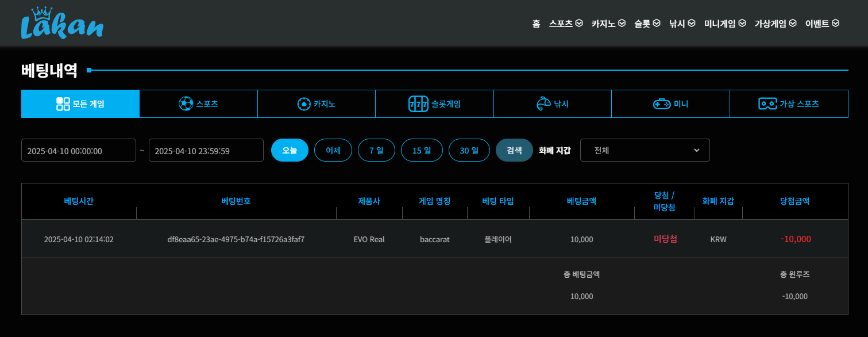868x337 pixels.
Task: Expand the 카지노 menu in top navigation
Action: click(x=608, y=24)
